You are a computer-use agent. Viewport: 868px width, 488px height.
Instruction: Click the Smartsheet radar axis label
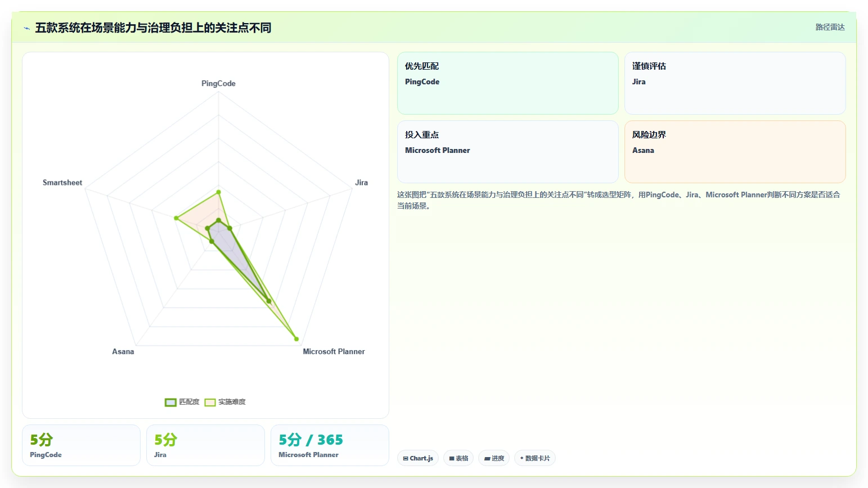point(62,183)
